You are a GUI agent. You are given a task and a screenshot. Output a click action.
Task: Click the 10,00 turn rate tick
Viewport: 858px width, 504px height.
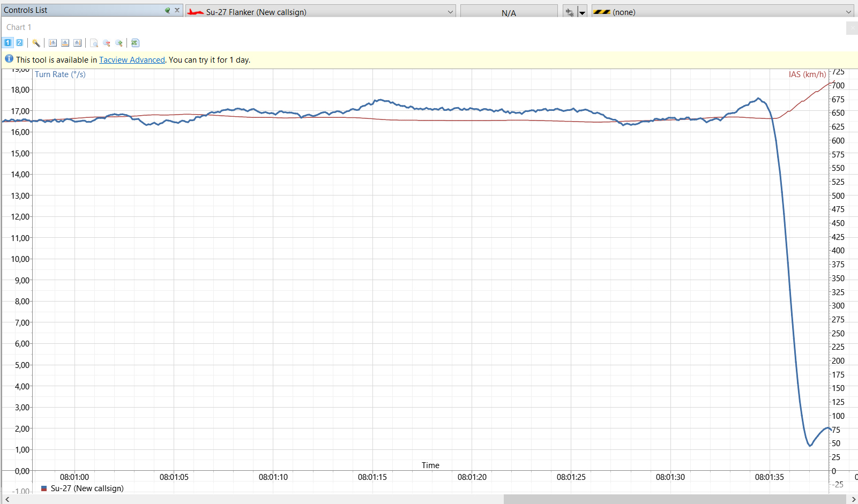coord(20,259)
